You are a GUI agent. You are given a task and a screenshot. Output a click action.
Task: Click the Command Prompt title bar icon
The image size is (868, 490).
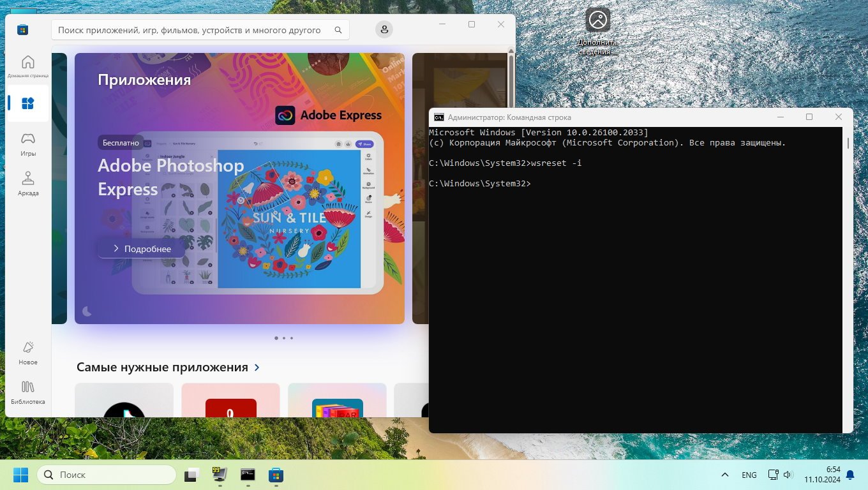point(438,117)
